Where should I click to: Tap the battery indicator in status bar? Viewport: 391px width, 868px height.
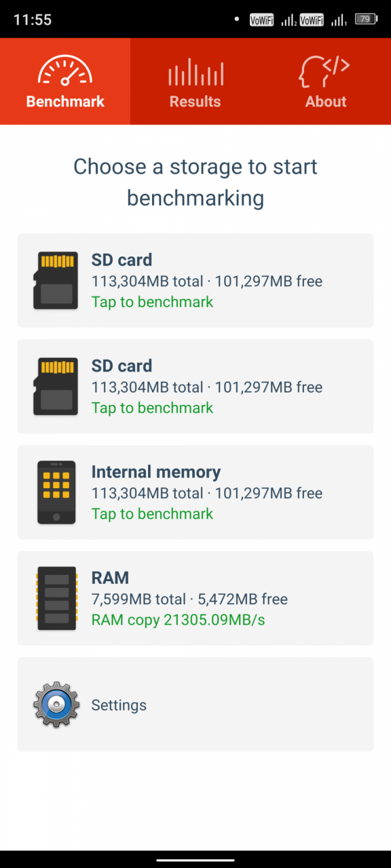366,20
